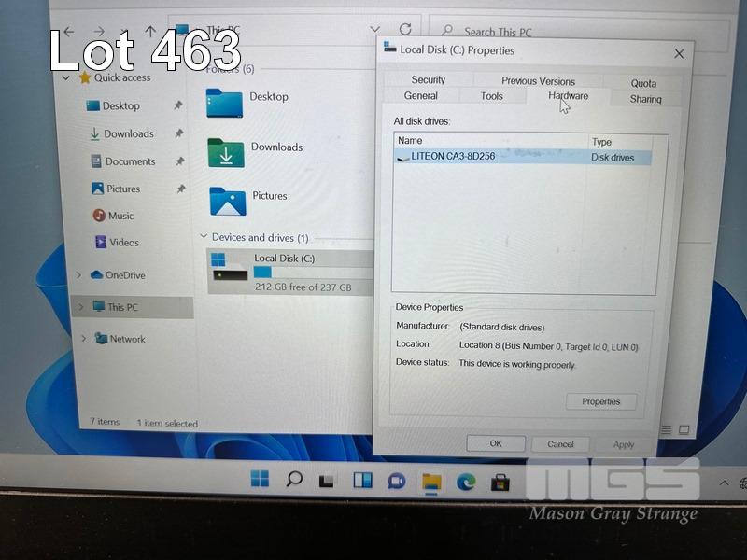Open the Tools tab
This screenshot has height=560, width=747.
pyautogui.click(x=491, y=96)
